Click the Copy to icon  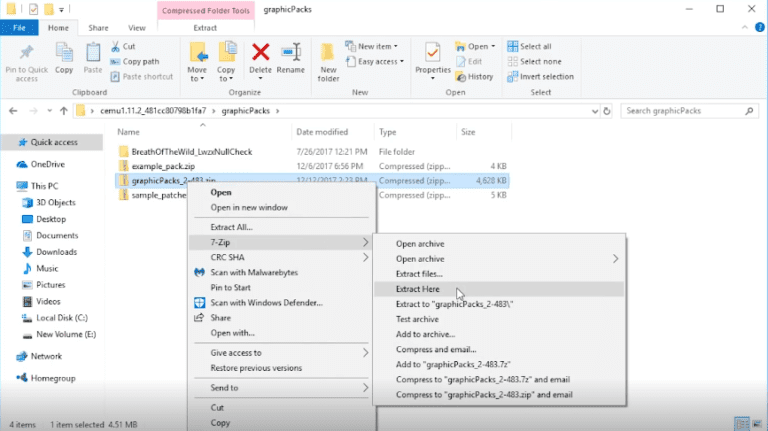coord(227,57)
